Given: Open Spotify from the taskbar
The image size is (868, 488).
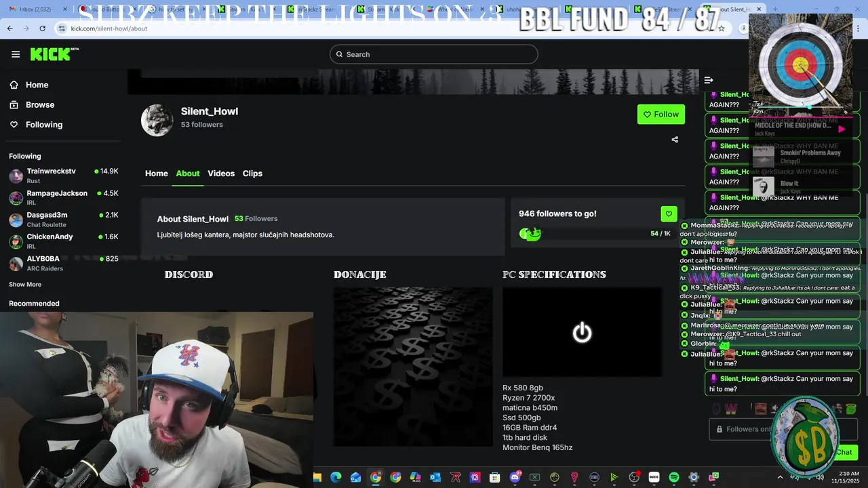Looking at the screenshot, I should pos(674,477).
